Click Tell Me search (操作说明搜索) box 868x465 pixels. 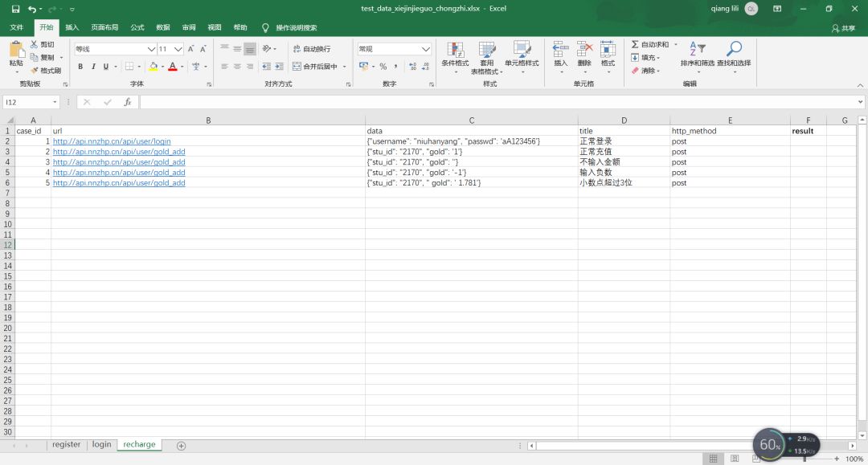(x=297, y=27)
